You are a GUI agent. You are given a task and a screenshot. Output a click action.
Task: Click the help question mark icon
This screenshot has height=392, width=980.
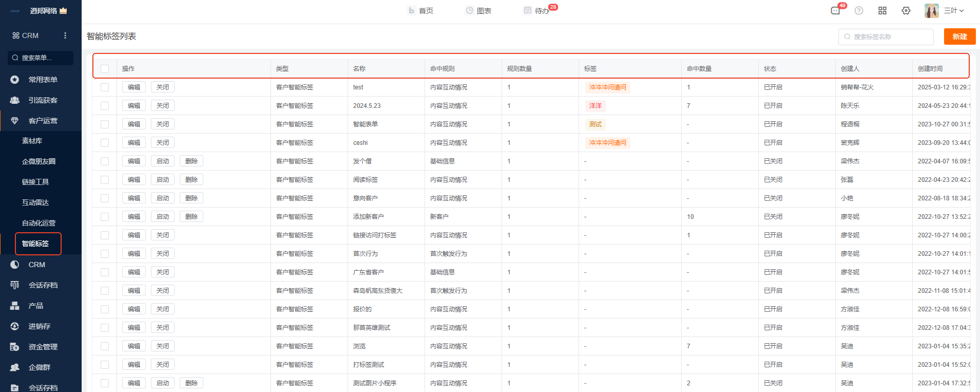click(x=859, y=11)
